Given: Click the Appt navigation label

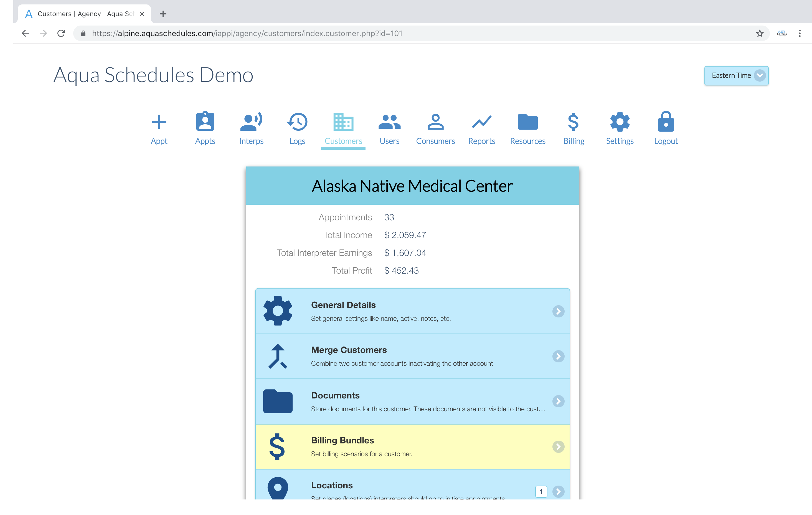Looking at the screenshot, I should tap(159, 141).
